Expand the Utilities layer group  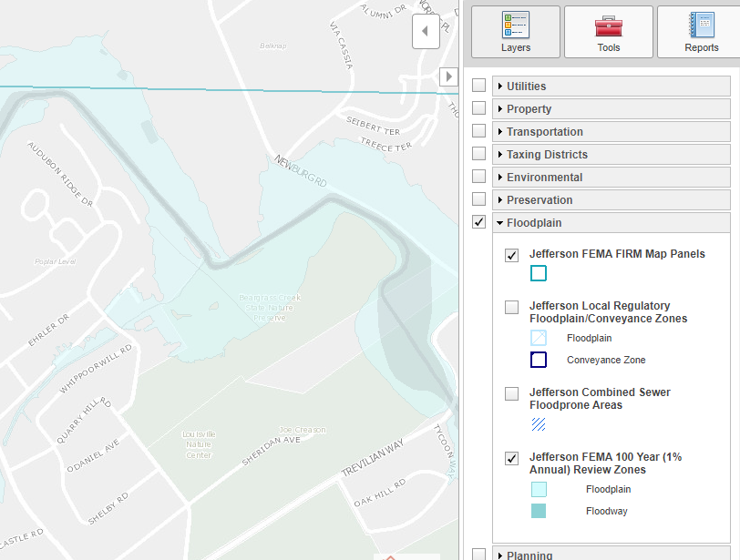500,87
